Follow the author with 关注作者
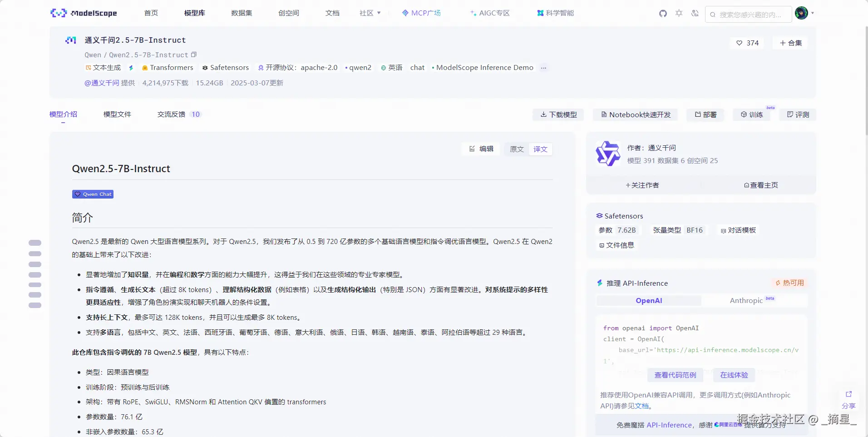Viewport: 868px width, 437px height. [x=642, y=185]
